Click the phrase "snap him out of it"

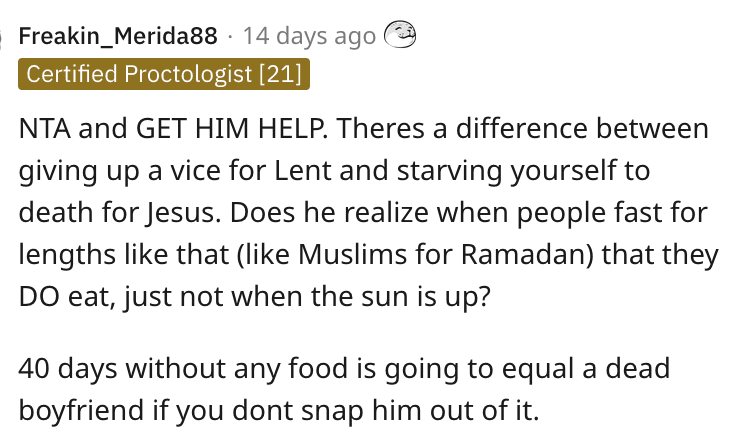[419, 410]
